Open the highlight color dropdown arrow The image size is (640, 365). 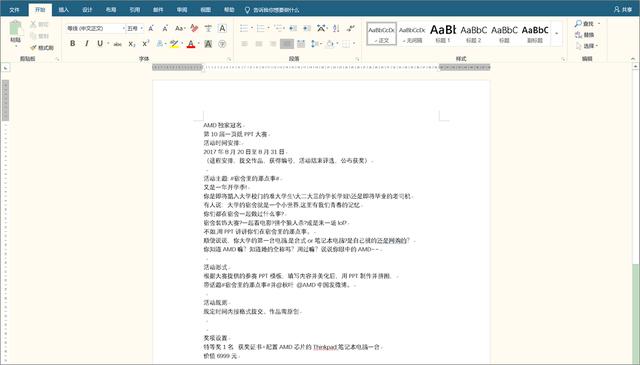click(x=182, y=44)
